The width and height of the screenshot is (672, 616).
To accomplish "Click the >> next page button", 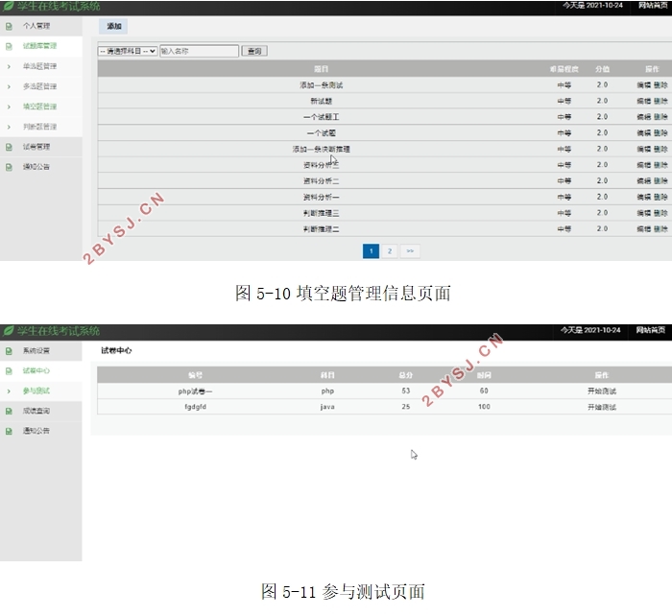I will pyautogui.click(x=410, y=251).
